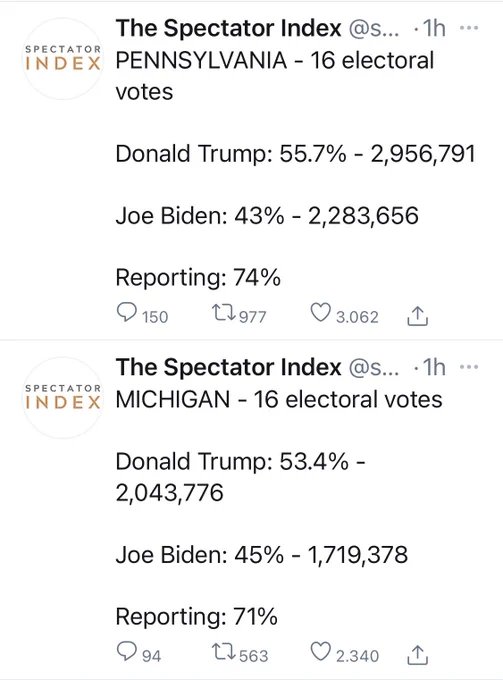Open The Spectator Index name on second tweet
This screenshot has height=680, width=503.
coord(229,367)
